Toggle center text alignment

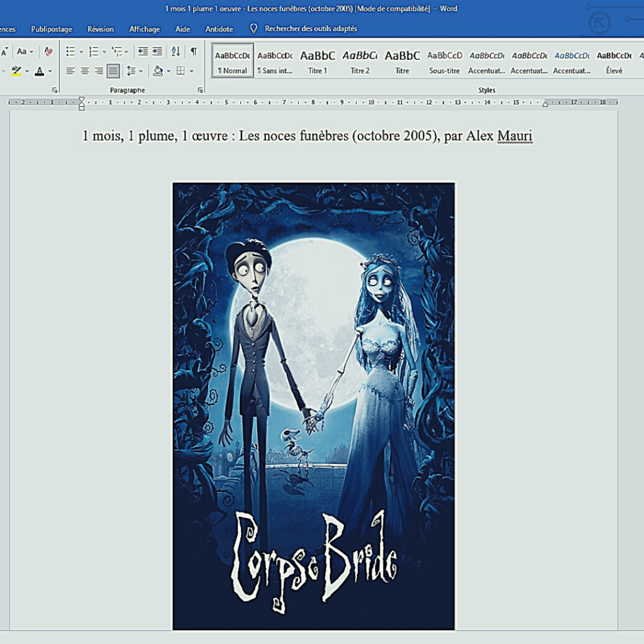pyautogui.click(x=84, y=71)
